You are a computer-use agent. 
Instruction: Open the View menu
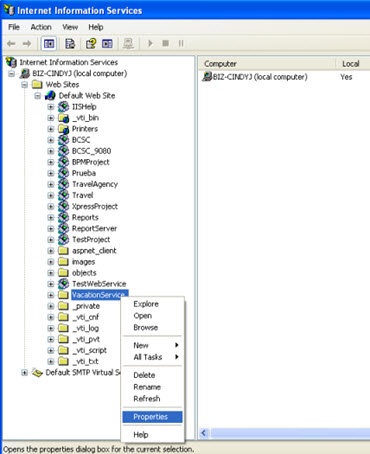point(70,27)
